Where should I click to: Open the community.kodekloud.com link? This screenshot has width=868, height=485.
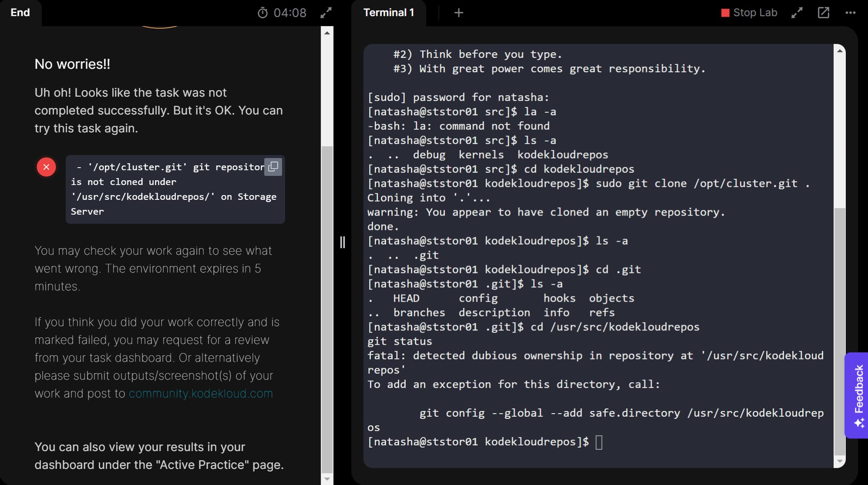pyautogui.click(x=201, y=393)
